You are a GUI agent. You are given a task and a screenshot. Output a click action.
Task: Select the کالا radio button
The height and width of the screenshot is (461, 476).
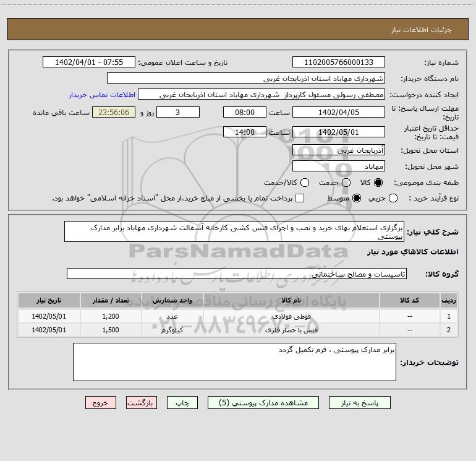[378, 183]
